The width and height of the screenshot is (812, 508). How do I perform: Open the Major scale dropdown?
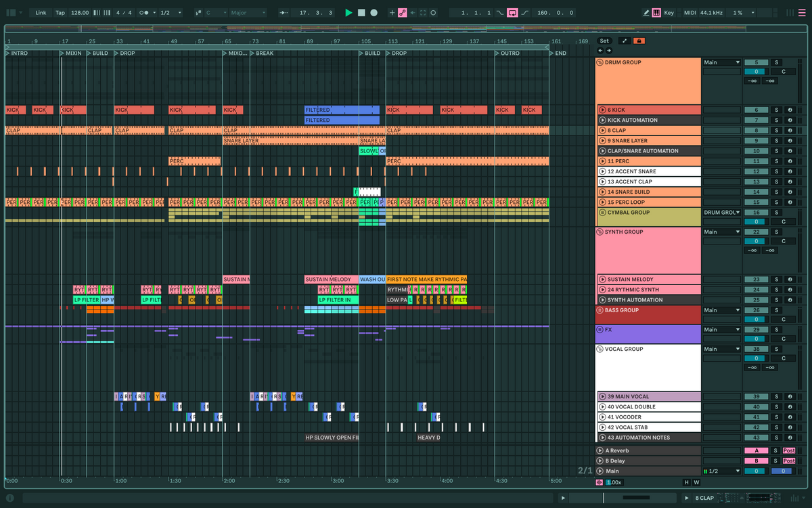248,13
